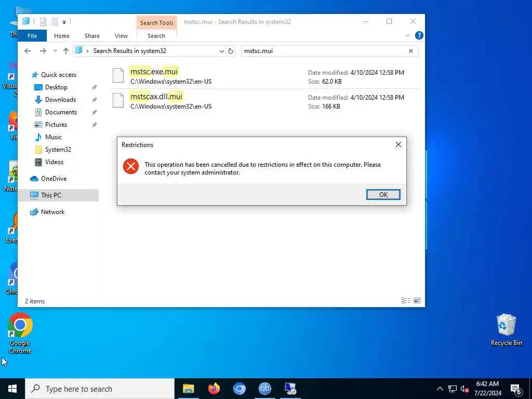Open Chromium from the taskbar

[239, 389]
